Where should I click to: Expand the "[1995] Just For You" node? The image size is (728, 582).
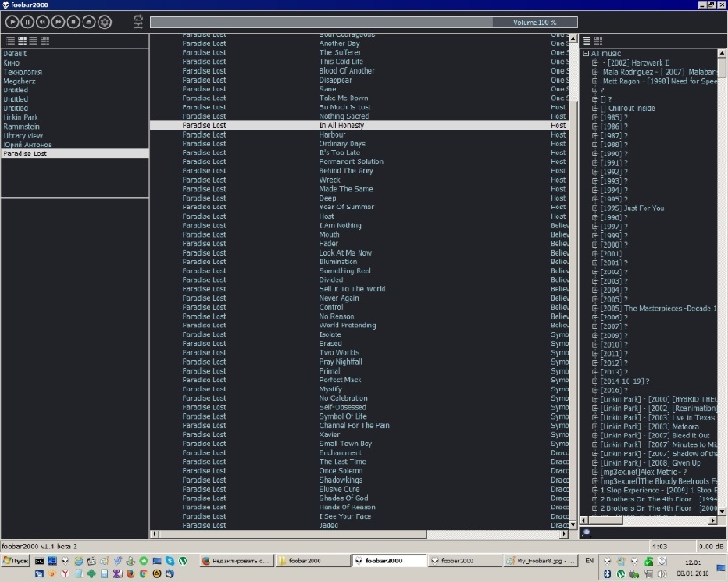pos(595,208)
